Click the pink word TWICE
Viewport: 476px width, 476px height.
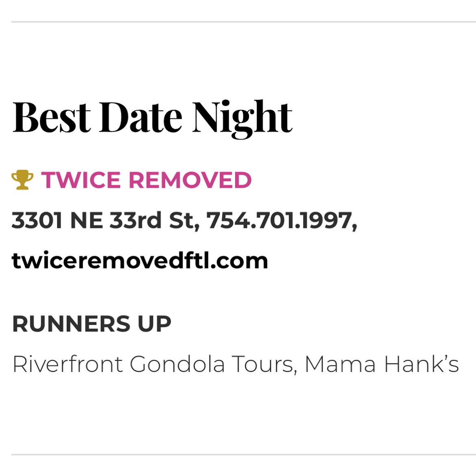(81, 180)
